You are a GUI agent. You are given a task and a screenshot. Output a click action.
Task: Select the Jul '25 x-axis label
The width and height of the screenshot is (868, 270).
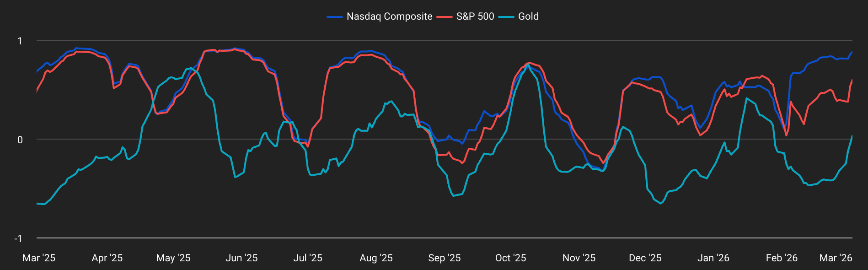click(308, 258)
